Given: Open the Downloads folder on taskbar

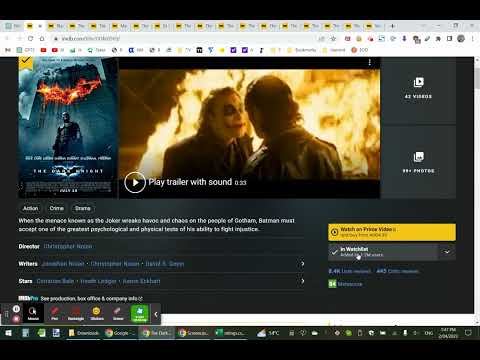Looking at the screenshot, I should (84, 333).
